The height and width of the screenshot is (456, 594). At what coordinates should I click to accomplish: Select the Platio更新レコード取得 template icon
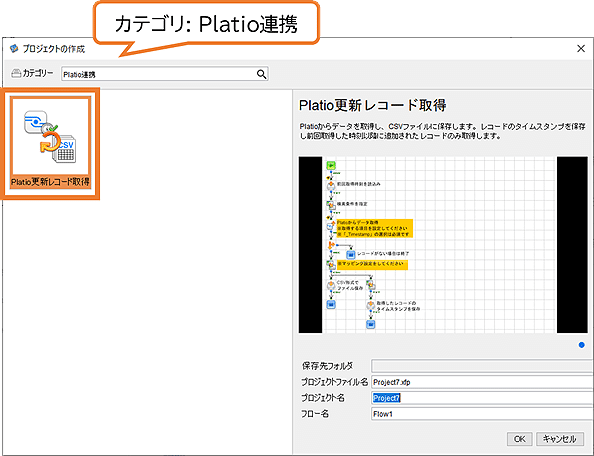(50, 143)
